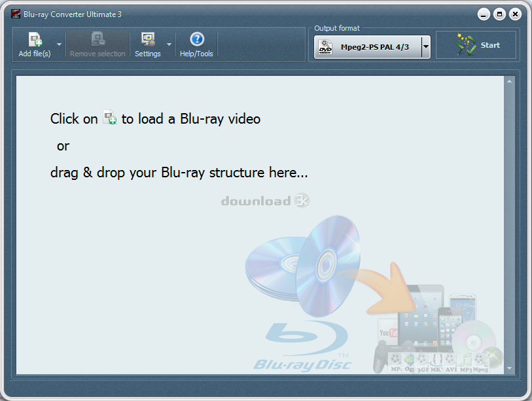Viewport: 532px width, 401px height.
Task: Maximize the Blu-ray Converter window
Action: 499,14
